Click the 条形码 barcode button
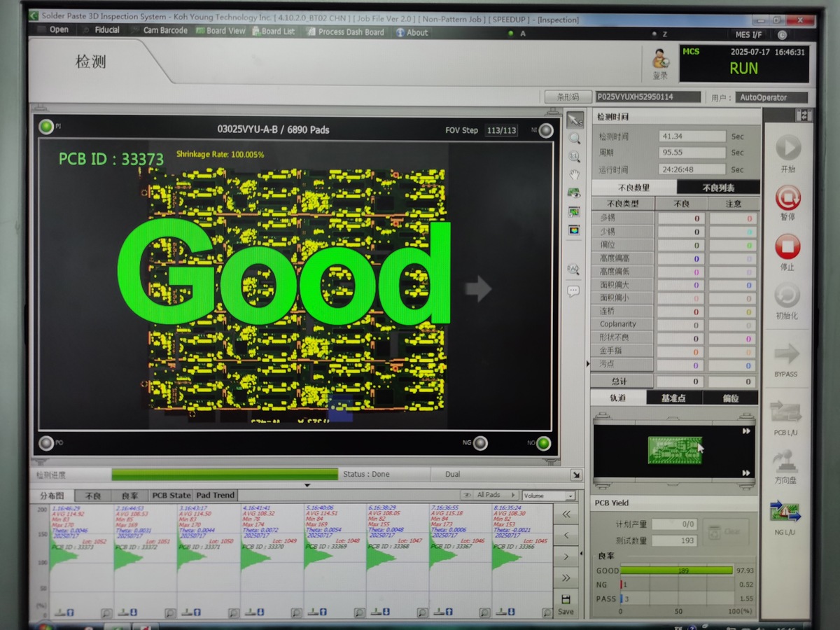The height and width of the screenshot is (630, 840). [x=567, y=97]
